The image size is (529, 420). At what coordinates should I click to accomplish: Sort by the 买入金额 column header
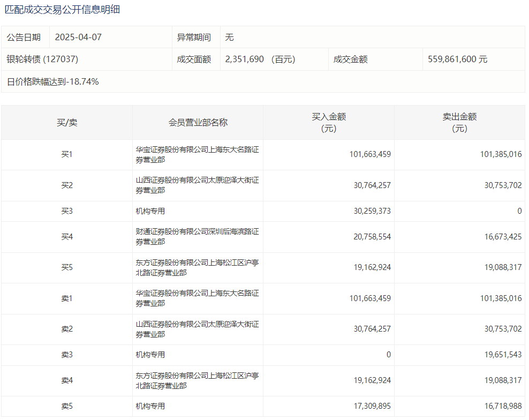pos(329,123)
